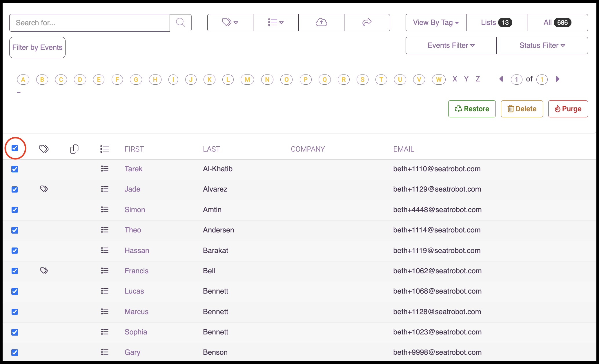Uncheck Jade Alvarez row checkbox
This screenshot has width=599, height=364.
[15, 189]
